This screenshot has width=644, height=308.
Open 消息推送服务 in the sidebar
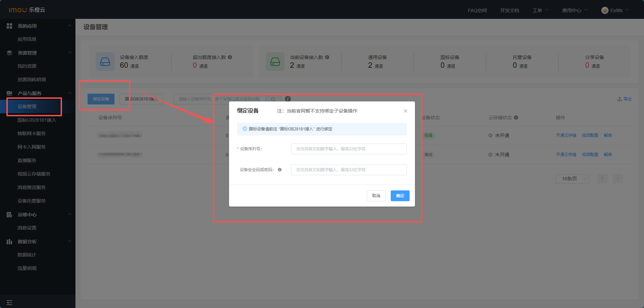(x=32, y=187)
